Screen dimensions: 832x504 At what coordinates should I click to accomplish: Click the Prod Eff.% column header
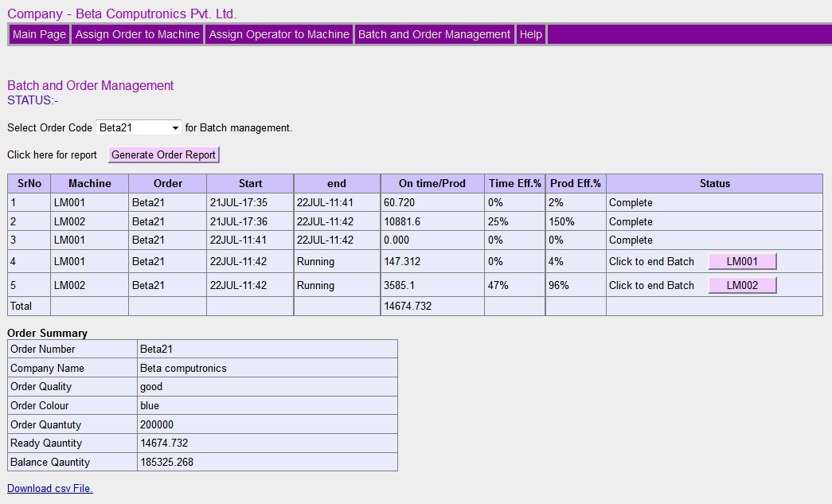click(x=575, y=183)
